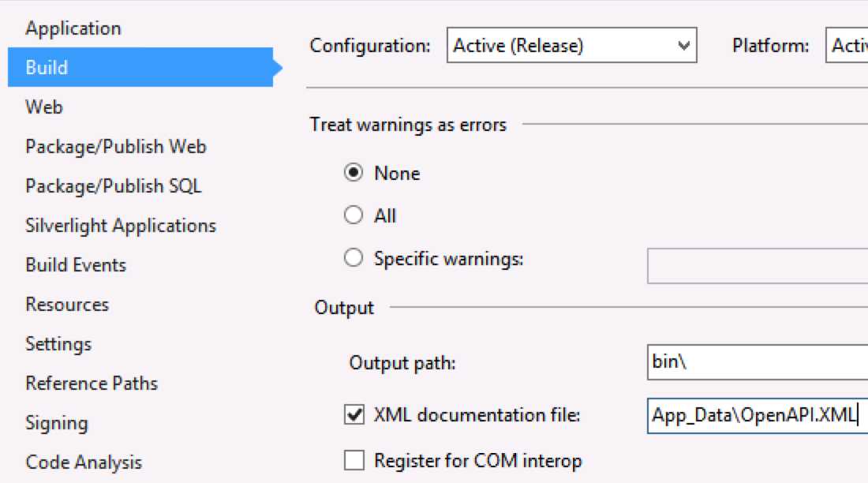Switch to Code Analysis tab
868x483 pixels.
[x=84, y=462]
